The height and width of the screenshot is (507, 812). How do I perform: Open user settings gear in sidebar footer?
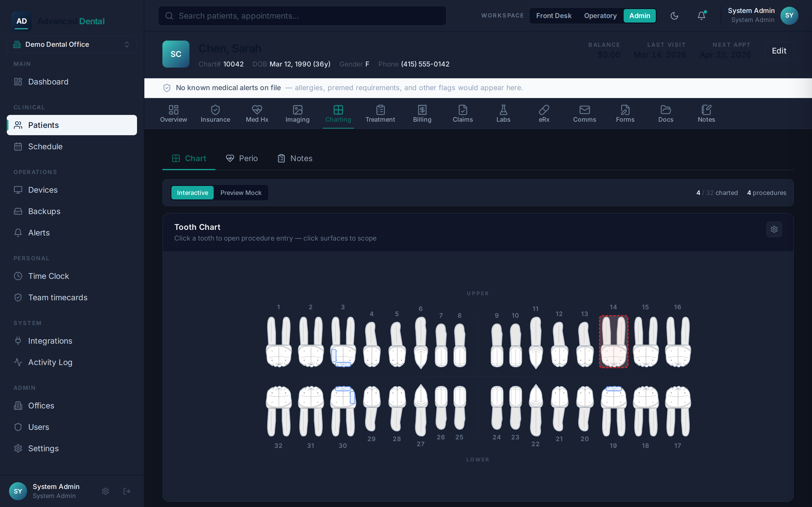click(105, 491)
